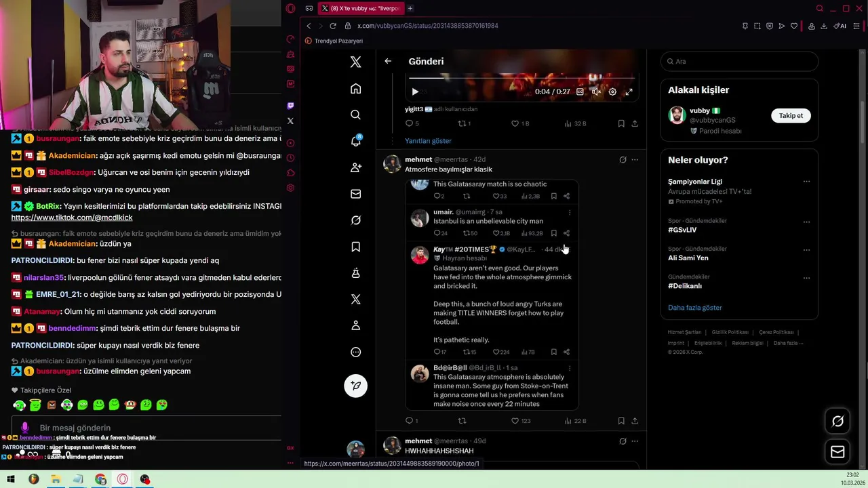Click heart icon in Opera address bar

pyautogui.click(x=794, y=26)
